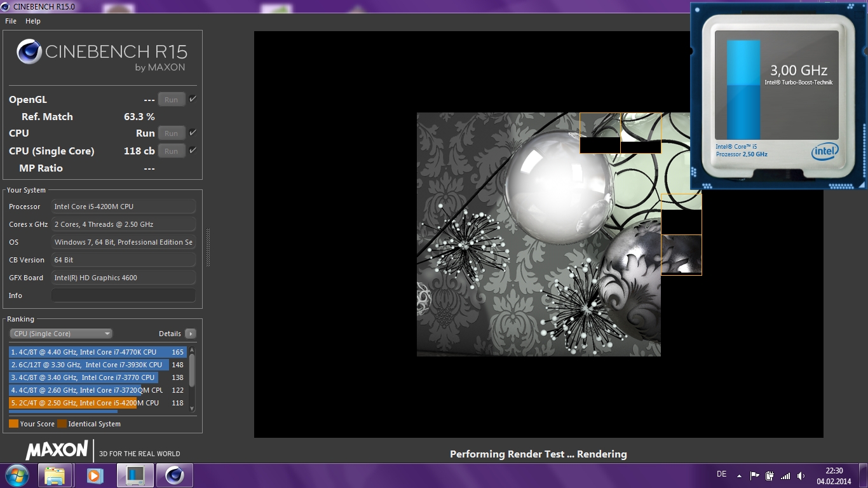Click the Cinebench R15 sphere logo
This screenshot has width=868, height=488.
pyautogui.click(x=29, y=51)
